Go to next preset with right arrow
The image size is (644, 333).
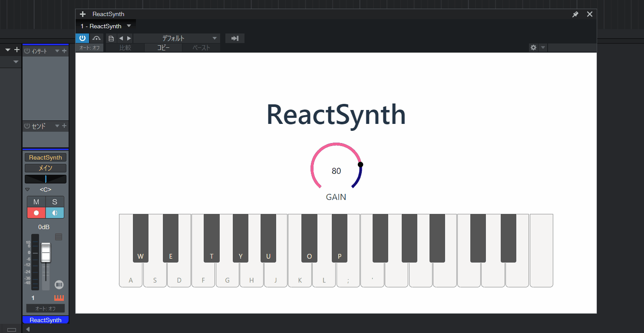[x=129, y=38]
